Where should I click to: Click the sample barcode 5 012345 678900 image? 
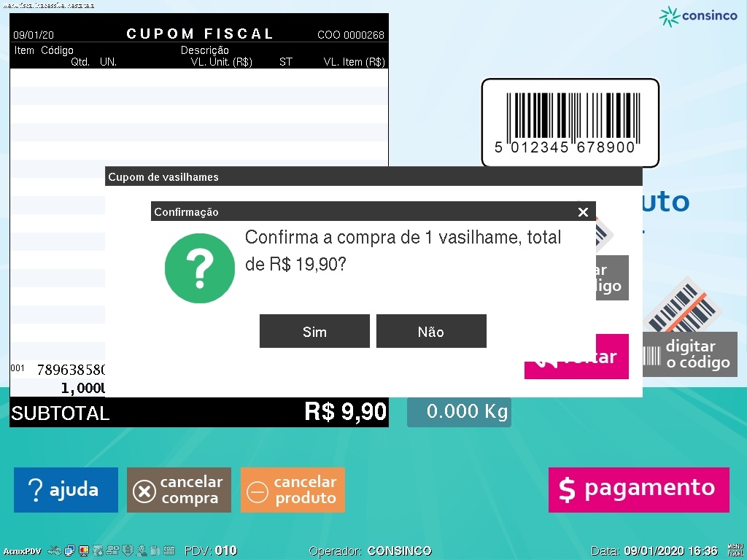click(570, 122)
